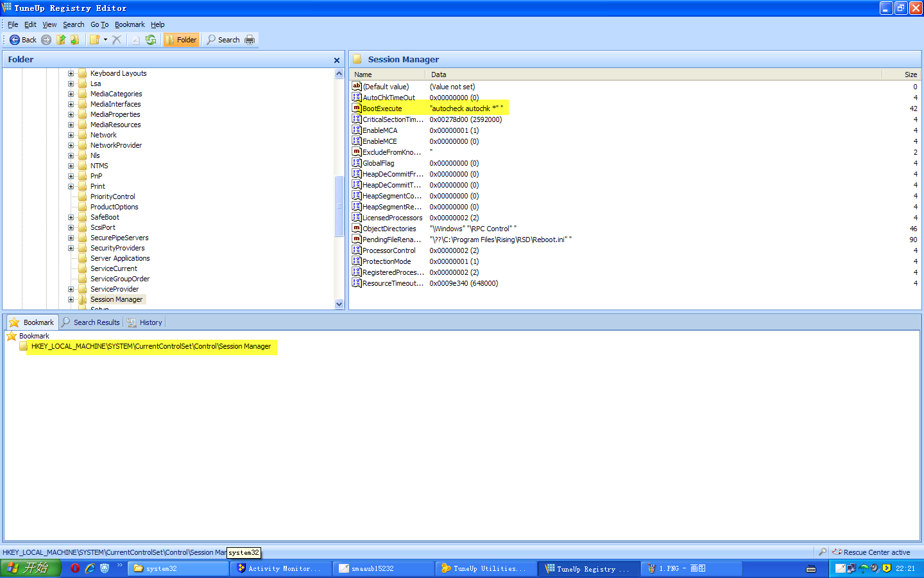
Task: Select the AutoChkTimeOut value
Action: pos(389,98)
